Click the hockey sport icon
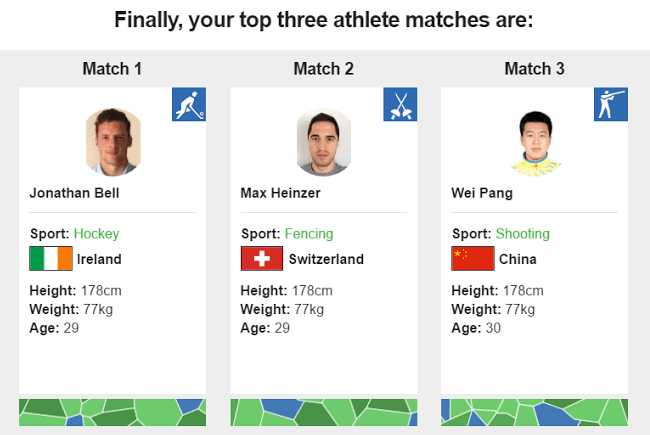 (x=189, y=105)
